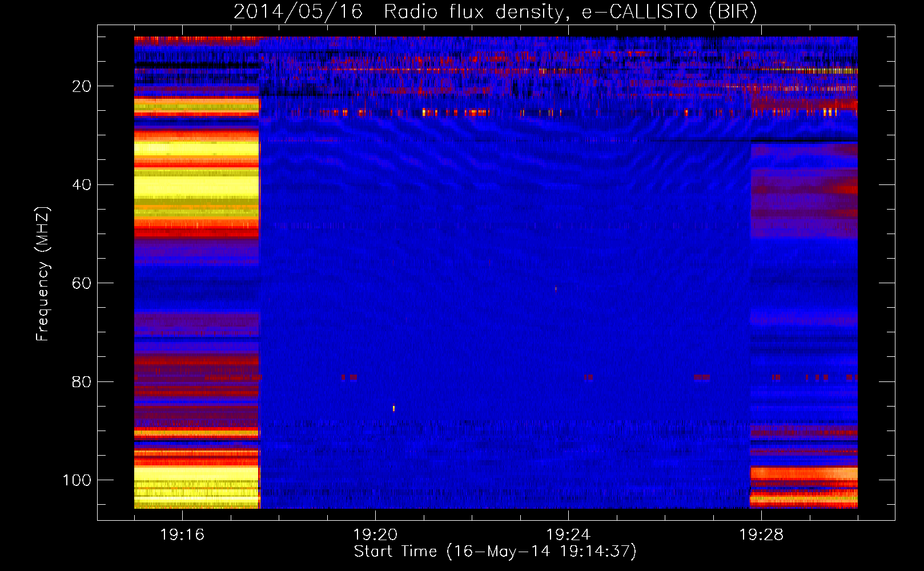The image size is (924, 571).
Task: Click the 19:28 time tick label
Action: 761,535
